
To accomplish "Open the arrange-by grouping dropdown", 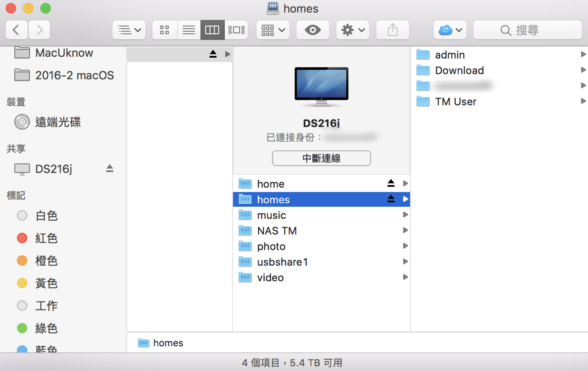I will coord(273,30).
